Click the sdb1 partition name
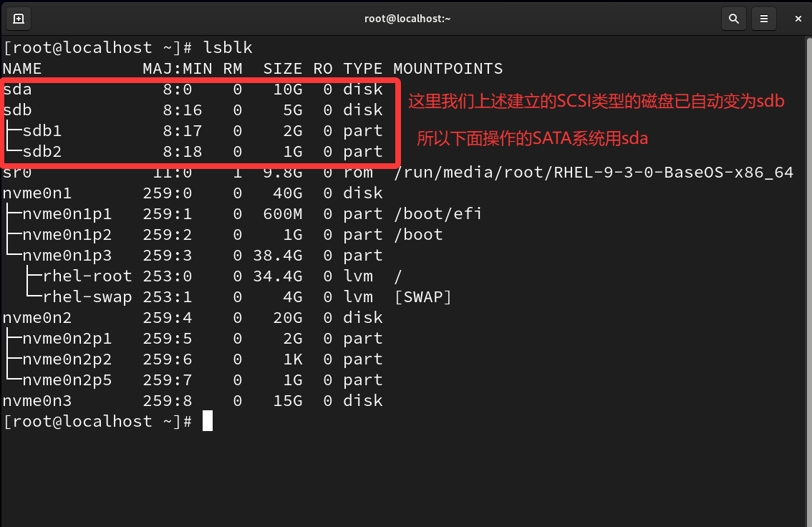Viewport: 812px width, 527px height. coord(42,131)
